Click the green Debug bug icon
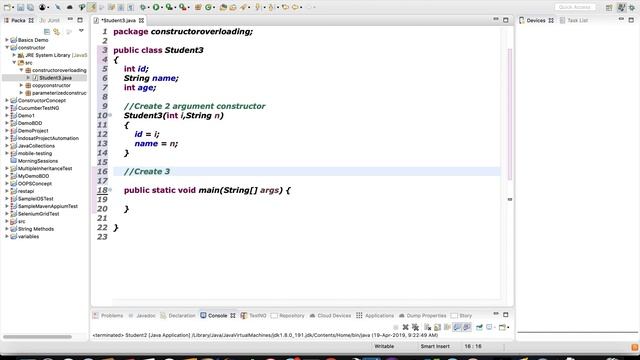This screenshot has width=640, height=360. pos(143,7)
